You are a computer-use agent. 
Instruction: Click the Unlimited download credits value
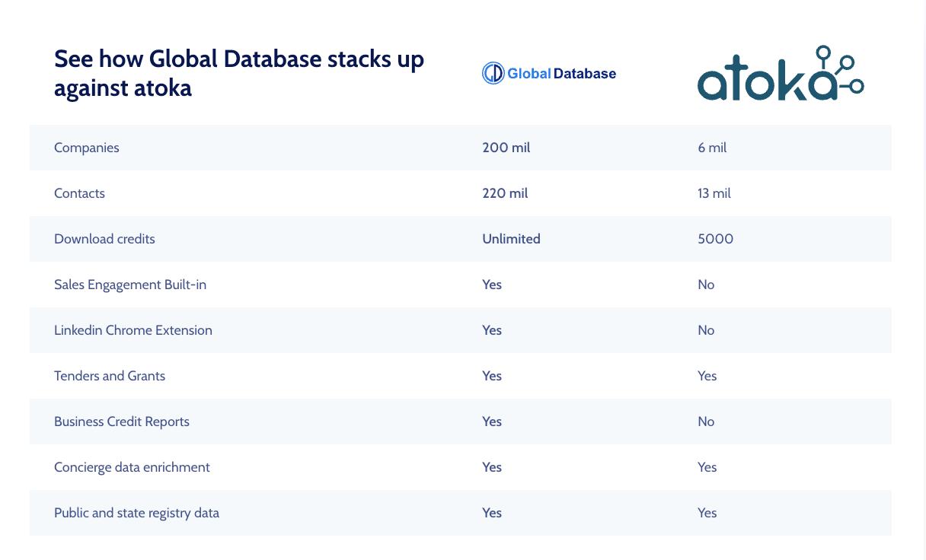pos(511,239)
